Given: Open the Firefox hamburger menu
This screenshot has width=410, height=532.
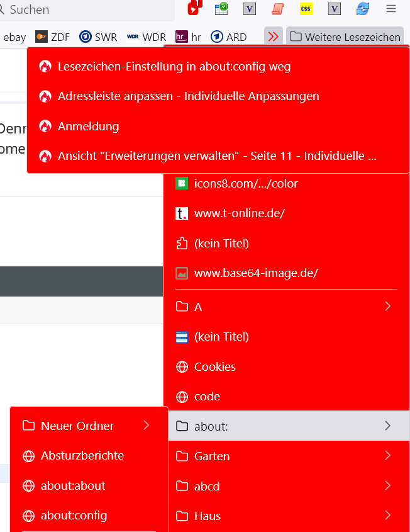Looking at the screenshot, I should [x=391, y=9].
